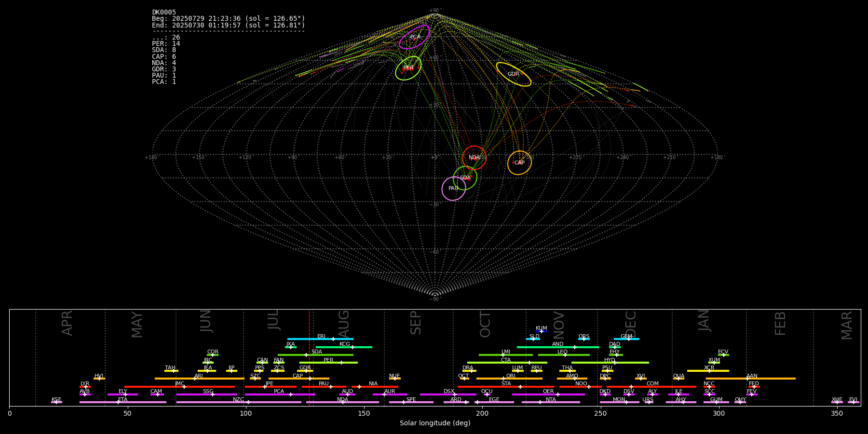
Task: Click the SPE shower bar in timeline
Action: pos(411,402)
